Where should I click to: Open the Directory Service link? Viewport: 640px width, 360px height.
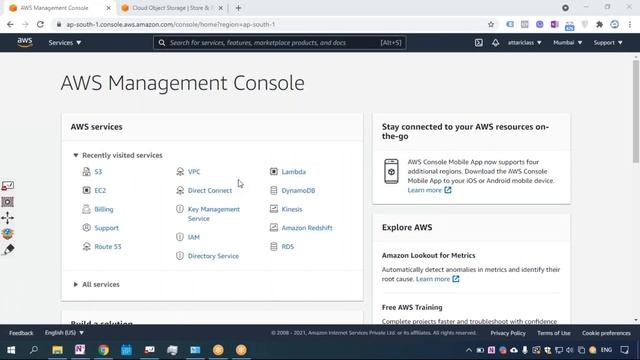coord(213,256)
